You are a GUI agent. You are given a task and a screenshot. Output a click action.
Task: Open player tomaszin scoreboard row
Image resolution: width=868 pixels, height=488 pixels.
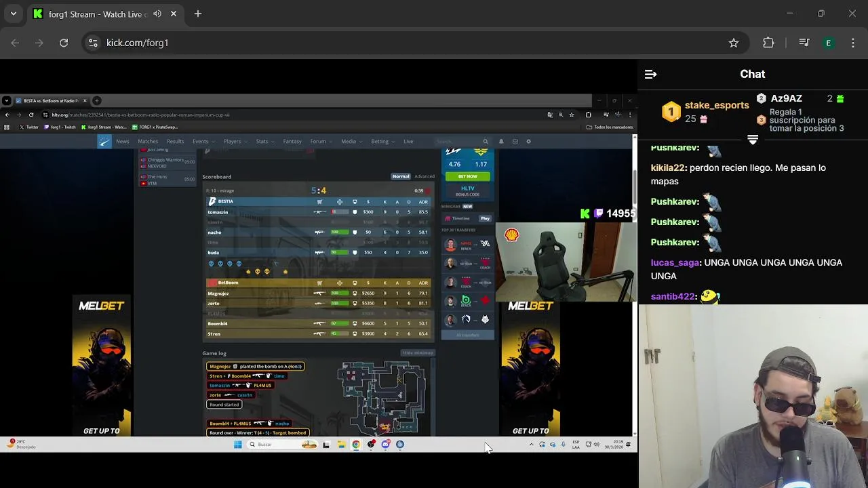(319, 212)
